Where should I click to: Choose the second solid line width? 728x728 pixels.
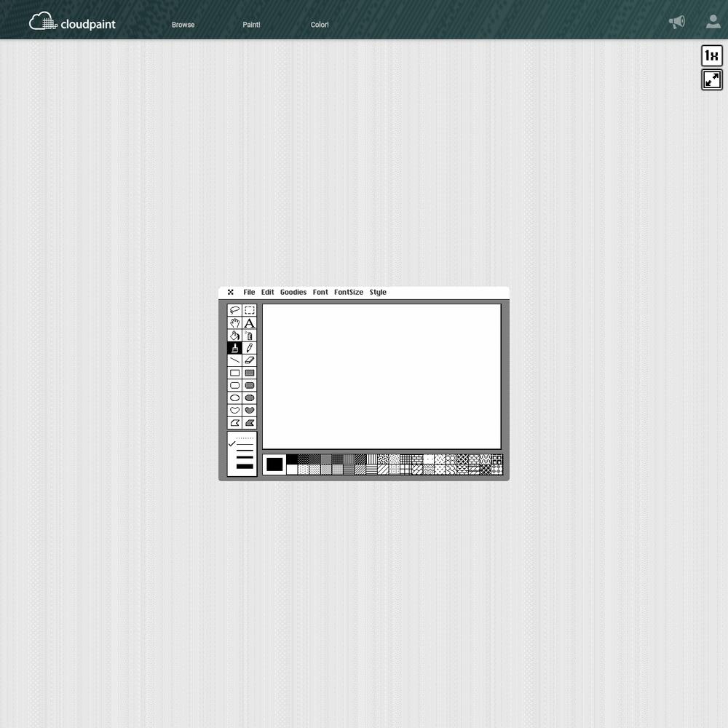(245, 451)
